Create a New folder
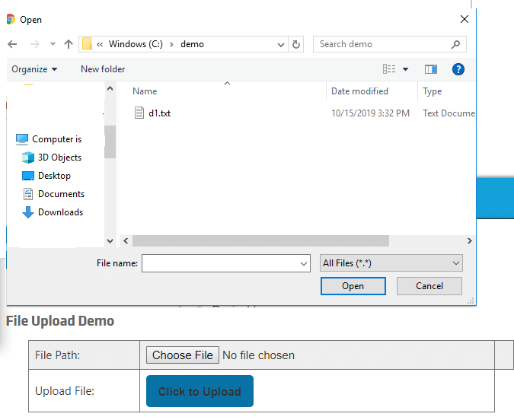Image resolution: width=514 pixels, height=420 pixels. [x=103, y=69]
